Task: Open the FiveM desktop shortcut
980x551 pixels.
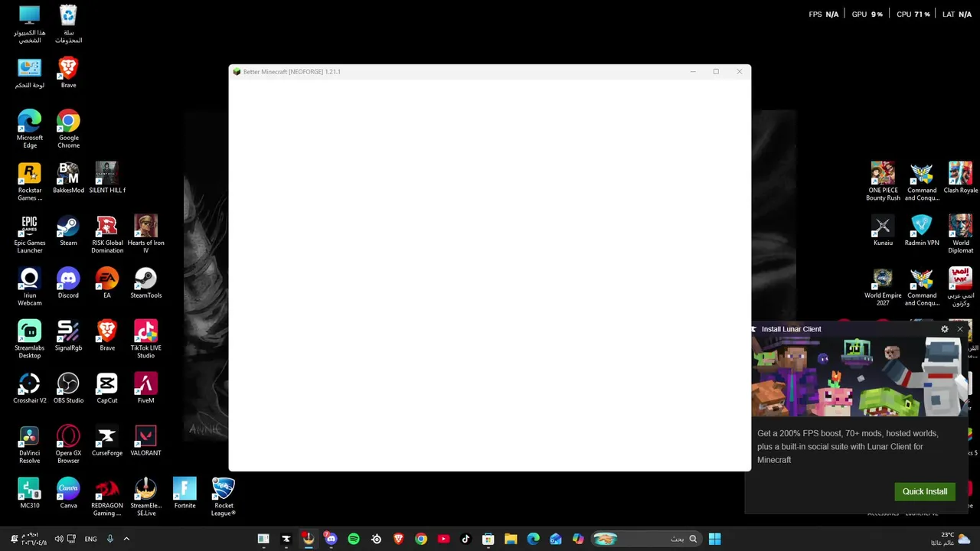Action: [145, 388]
